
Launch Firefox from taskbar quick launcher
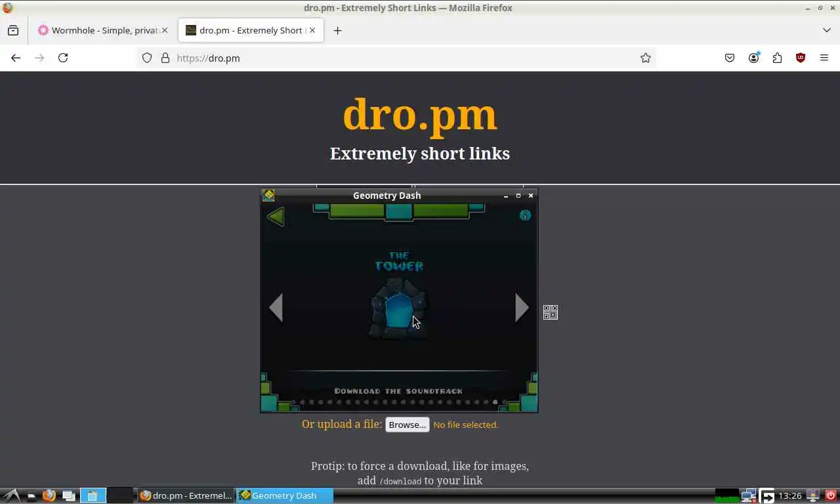[x=49, y=495]
